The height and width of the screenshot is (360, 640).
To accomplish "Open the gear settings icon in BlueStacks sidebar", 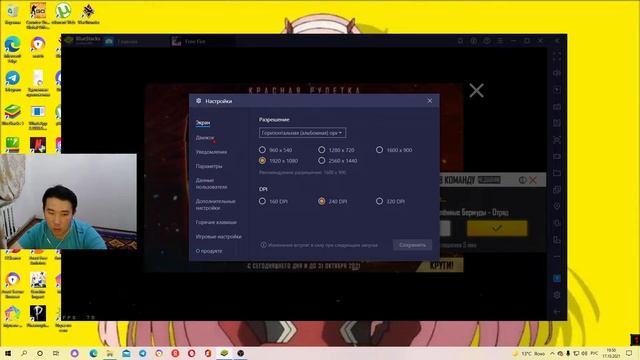I will click(x=557, y=295).
